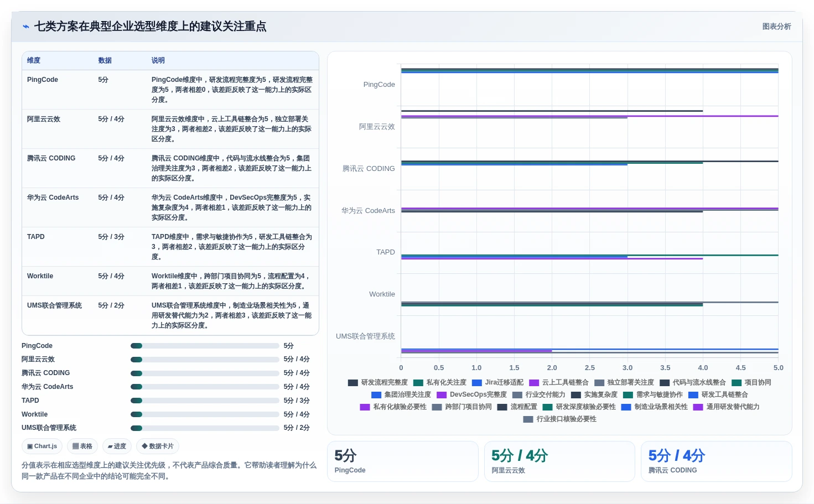Open the 腾讯云 CODING 5分 / 4分 summary card
This screenshot has height=504, width=814.
[717, 461]
